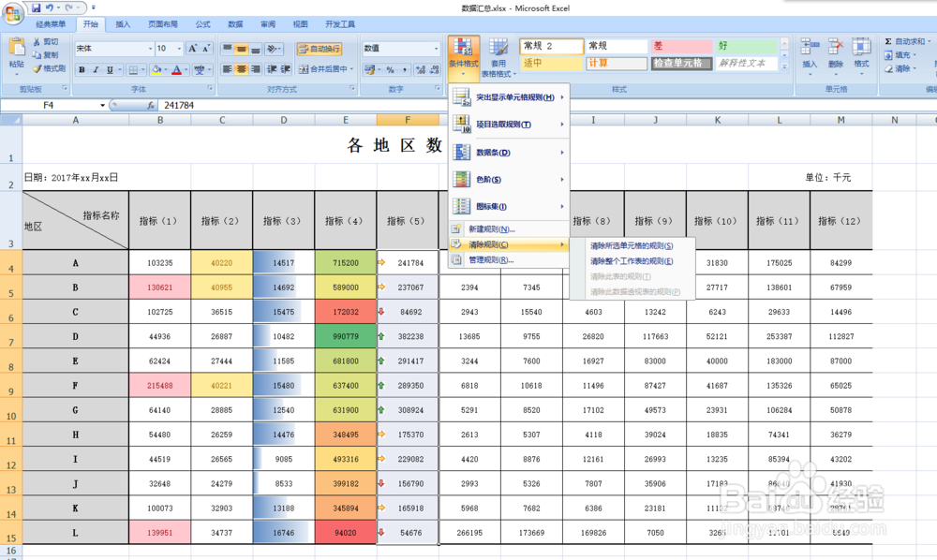Increase decimal places

pos(420,70)
